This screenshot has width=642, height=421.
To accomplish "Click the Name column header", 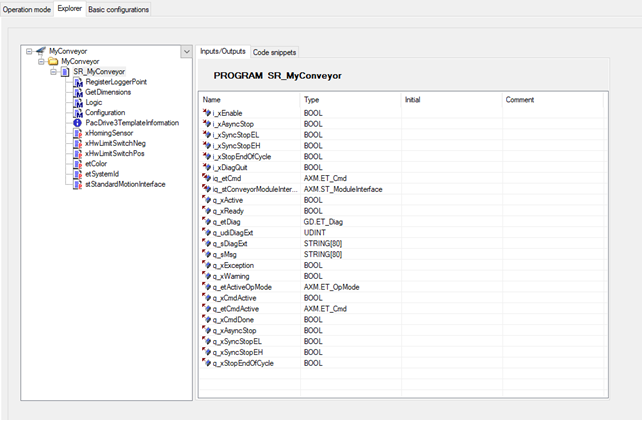I will pos(212,100).
